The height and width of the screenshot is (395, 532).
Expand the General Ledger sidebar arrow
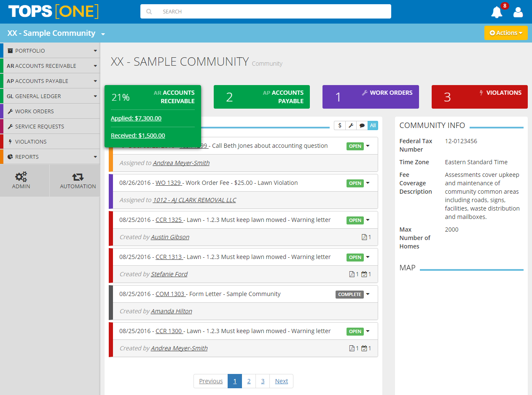95,96
